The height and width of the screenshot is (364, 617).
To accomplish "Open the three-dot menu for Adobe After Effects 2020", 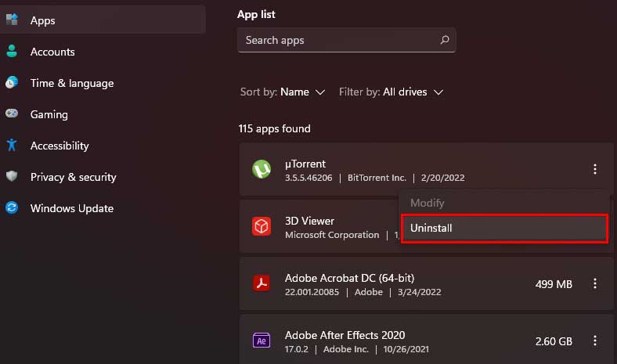I will coord(595,341).
